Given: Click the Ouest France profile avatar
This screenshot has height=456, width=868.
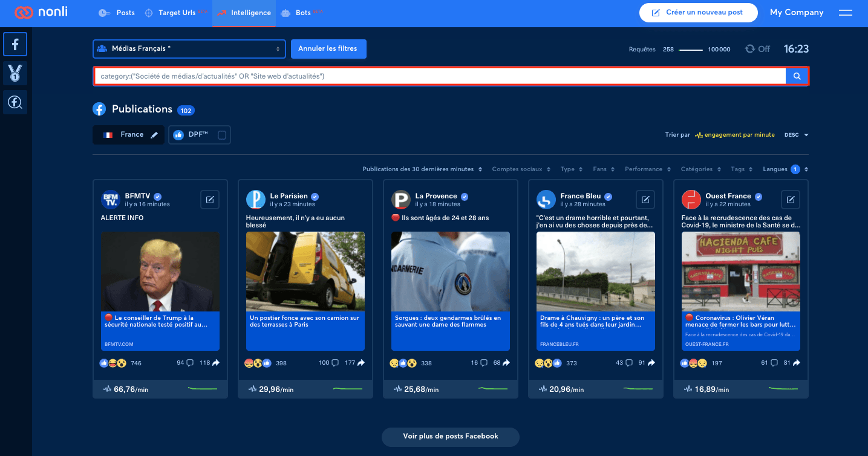Looking at the screenshot, I should click(691, 200).
